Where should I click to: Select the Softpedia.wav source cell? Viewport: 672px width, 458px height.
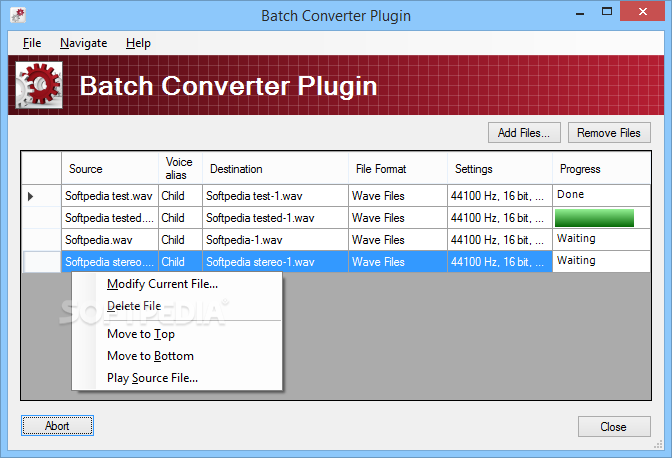point(110,239)
